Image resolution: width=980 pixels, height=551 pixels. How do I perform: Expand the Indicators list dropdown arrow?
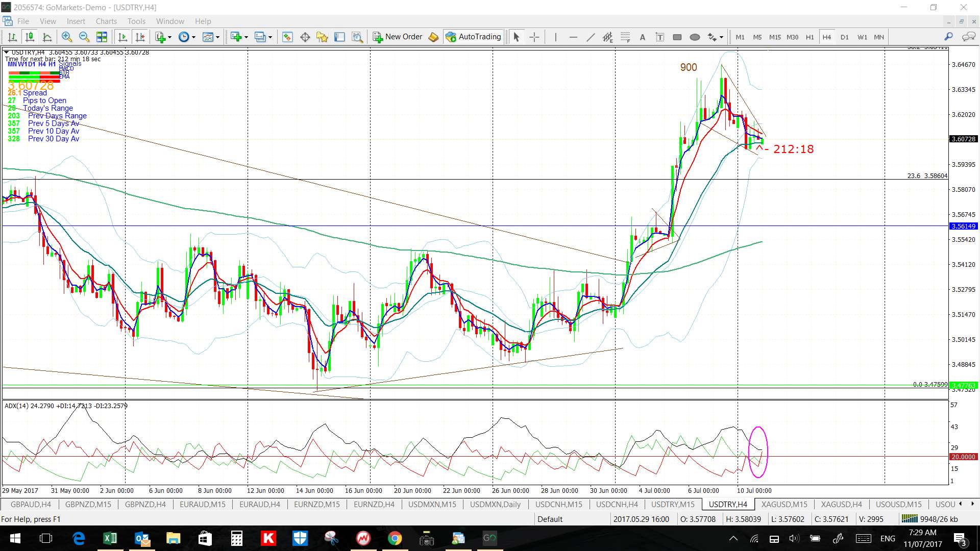[x=169, y=37]
